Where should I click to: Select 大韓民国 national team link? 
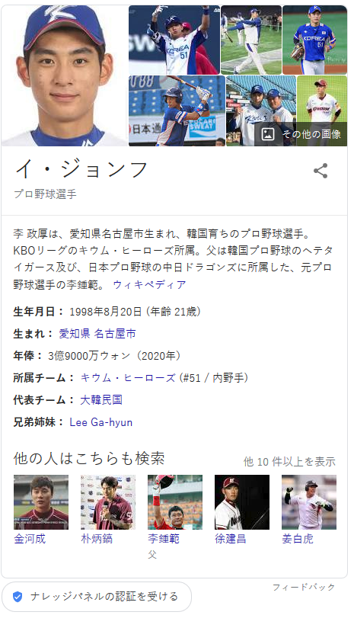pos(101,400)
